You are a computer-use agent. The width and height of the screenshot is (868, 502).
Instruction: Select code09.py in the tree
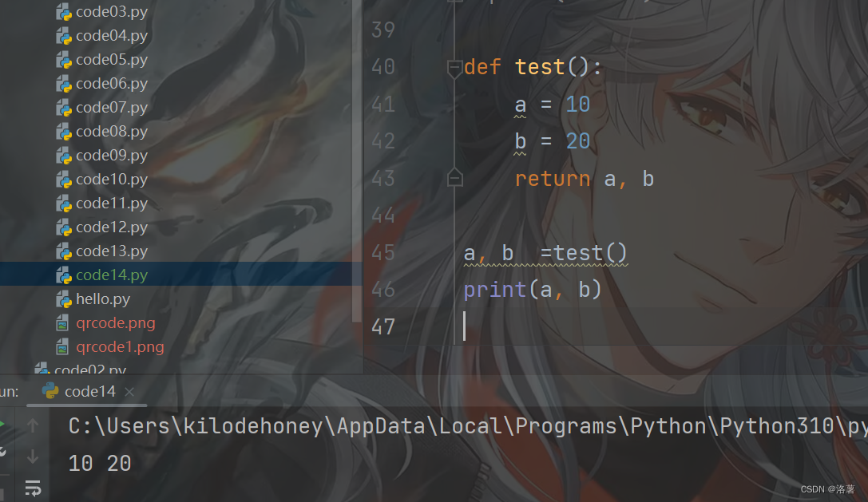tap(111, 156)
